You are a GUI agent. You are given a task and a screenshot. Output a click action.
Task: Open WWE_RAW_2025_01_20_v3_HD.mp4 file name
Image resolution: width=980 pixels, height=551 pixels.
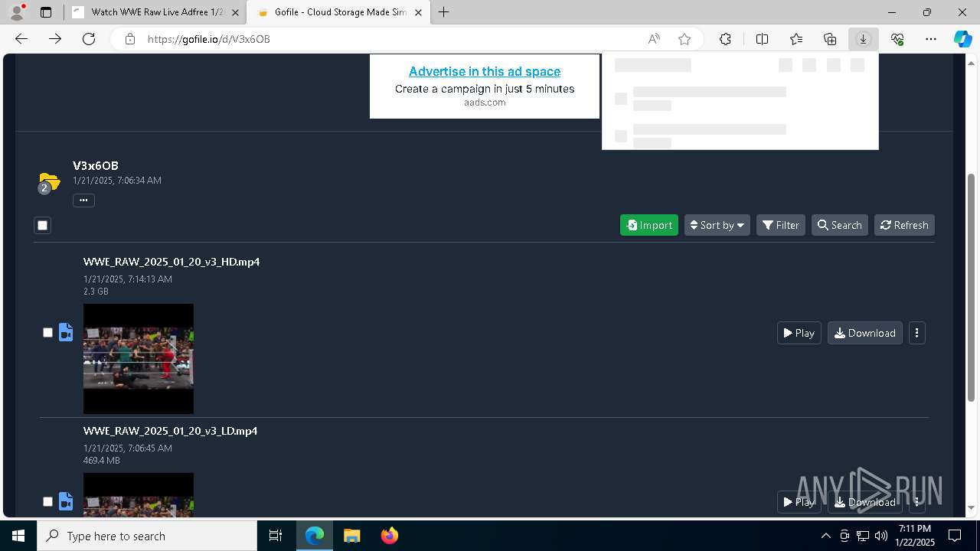point(171,262)
